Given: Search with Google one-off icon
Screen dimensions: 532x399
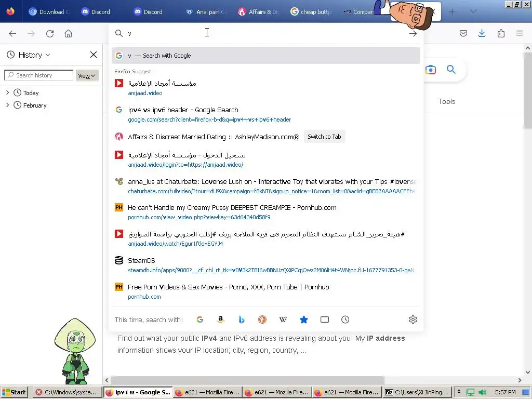Looking at the screenshot, I should pos(200,320).
